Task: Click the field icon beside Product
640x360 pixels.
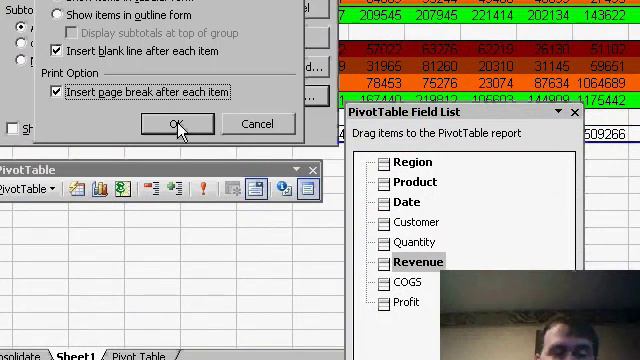Action: (x=384, y=184)
